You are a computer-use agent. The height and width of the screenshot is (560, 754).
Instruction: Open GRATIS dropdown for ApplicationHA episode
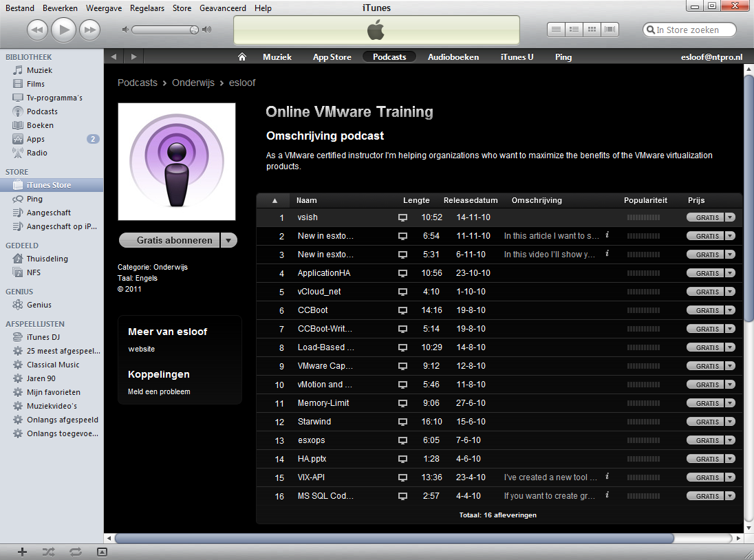point(730,274)
